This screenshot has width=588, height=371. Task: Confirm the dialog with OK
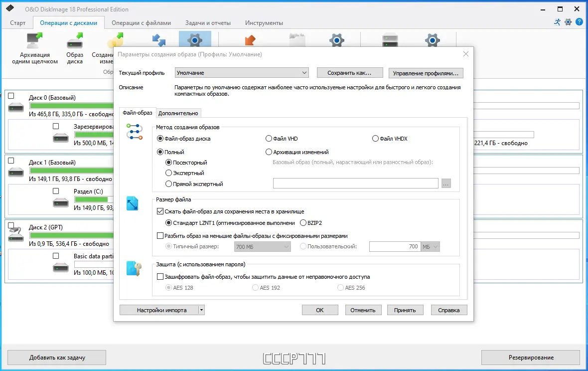point(320,310)
